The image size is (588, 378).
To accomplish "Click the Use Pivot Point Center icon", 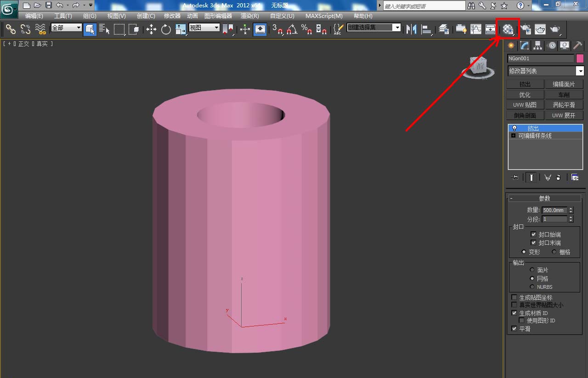I will 228,29.
